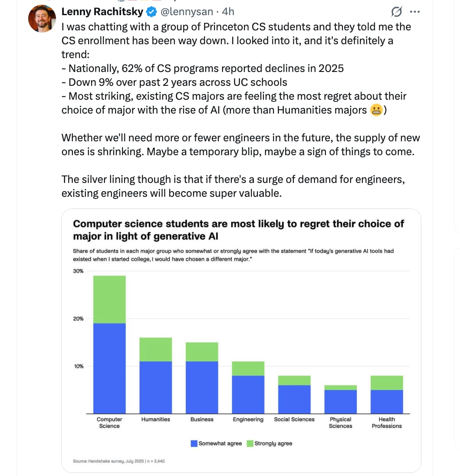Click the blue verified badge
Viewport: 460px width, 476px height.
pyautogui.click(x=150, y=12)
